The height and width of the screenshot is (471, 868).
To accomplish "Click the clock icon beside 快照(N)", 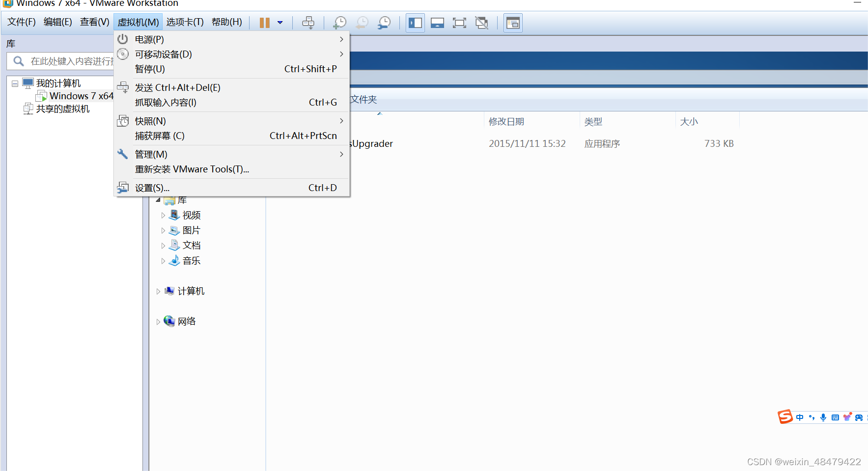I will (123, 121).
